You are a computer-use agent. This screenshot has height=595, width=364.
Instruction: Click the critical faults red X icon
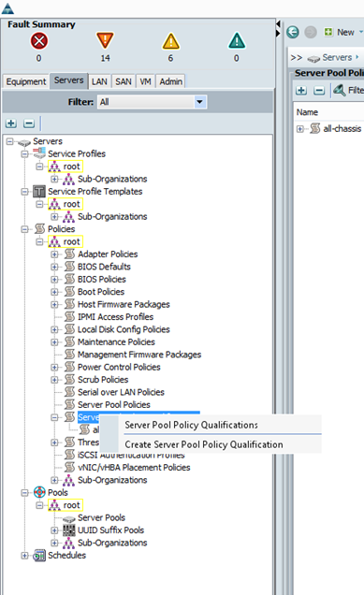[39, 40]
